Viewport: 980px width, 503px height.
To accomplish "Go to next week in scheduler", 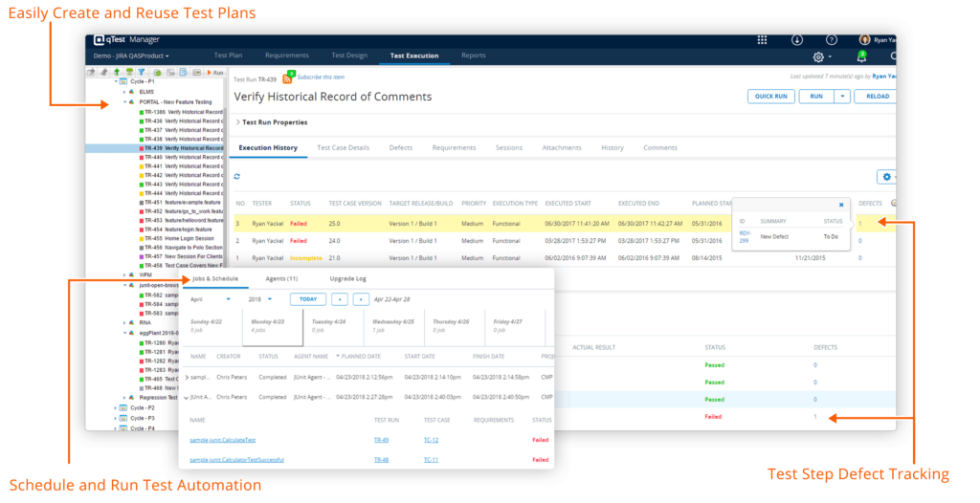I will [x=361, y=299].
